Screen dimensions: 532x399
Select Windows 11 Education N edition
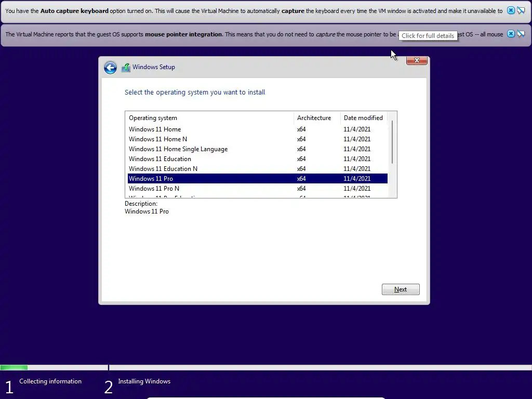coord(258,169)
